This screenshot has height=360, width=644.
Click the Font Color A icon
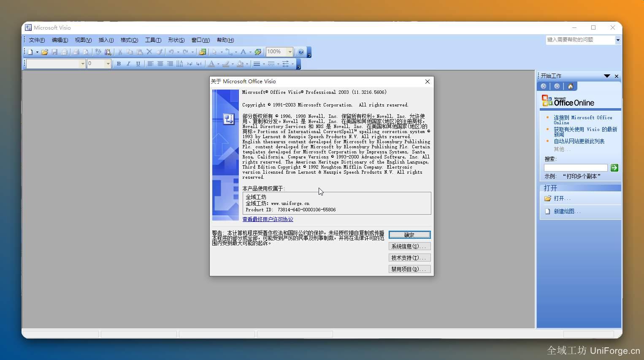point(211,64)
